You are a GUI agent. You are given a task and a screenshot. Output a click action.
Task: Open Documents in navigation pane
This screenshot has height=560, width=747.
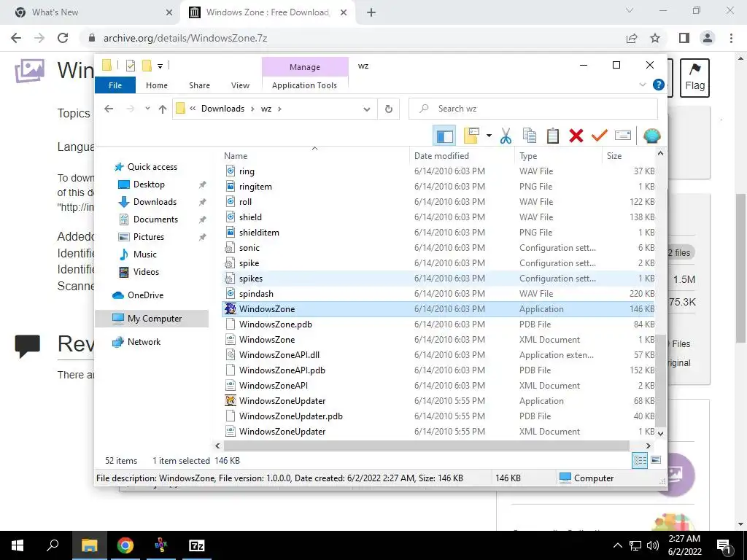click(x=155, y=219)
